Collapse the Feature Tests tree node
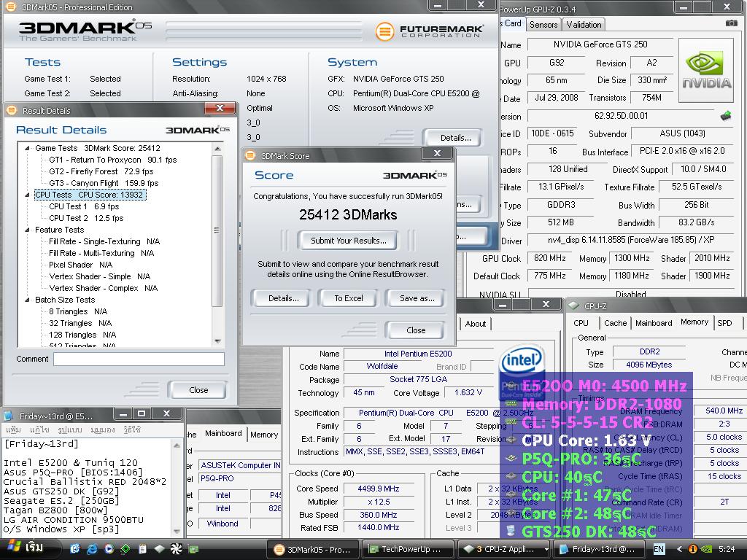747x560 pixels. click(27, 230)
